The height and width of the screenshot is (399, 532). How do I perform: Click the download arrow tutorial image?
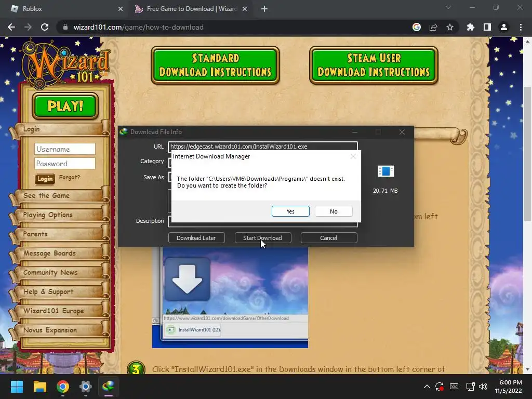pyautogui.click(x=187, y=279)
